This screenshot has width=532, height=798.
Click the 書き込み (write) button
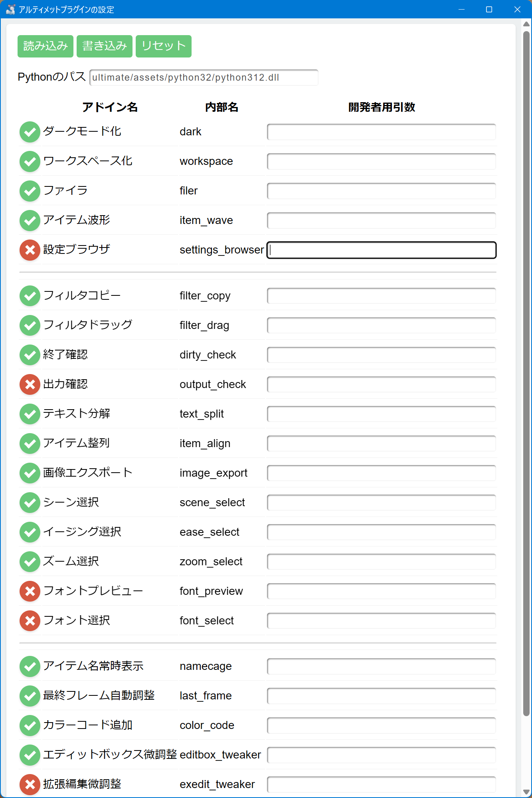105,46
